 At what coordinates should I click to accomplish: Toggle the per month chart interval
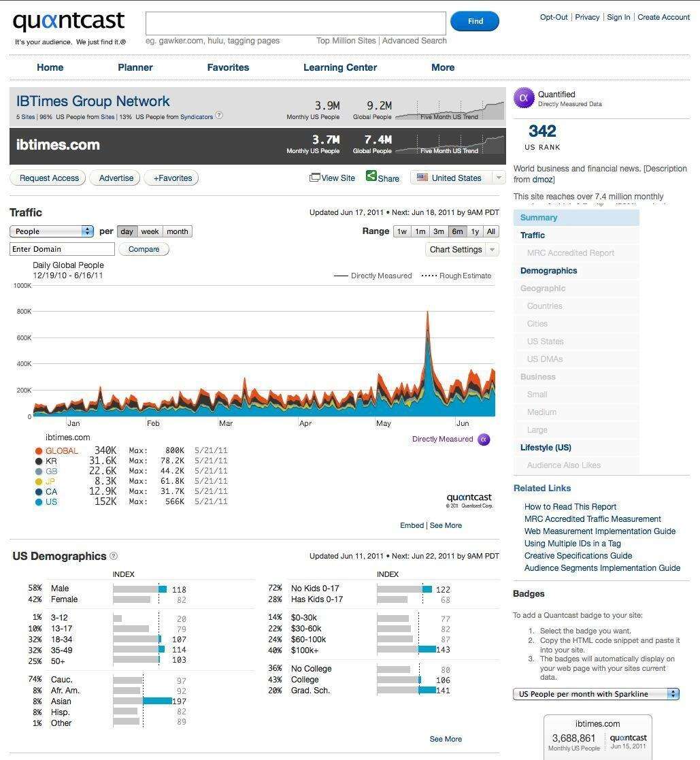coord(177,231)
